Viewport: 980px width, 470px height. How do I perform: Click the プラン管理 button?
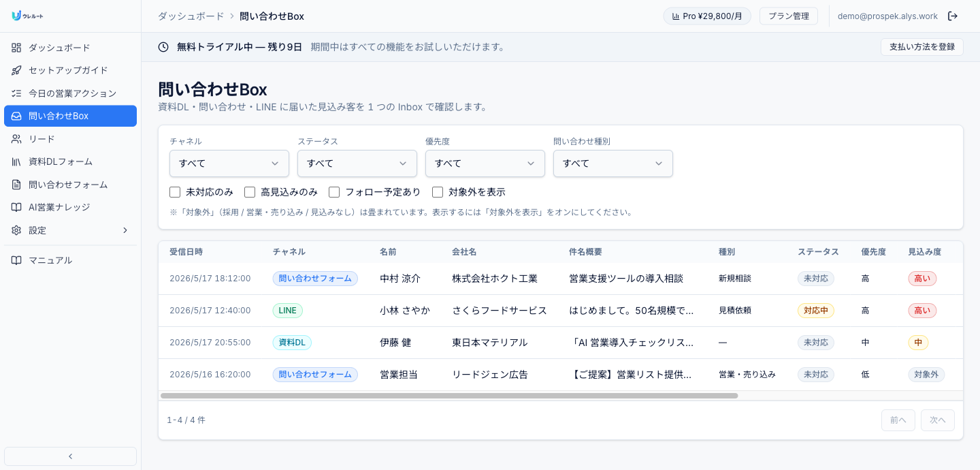point(789,16)
